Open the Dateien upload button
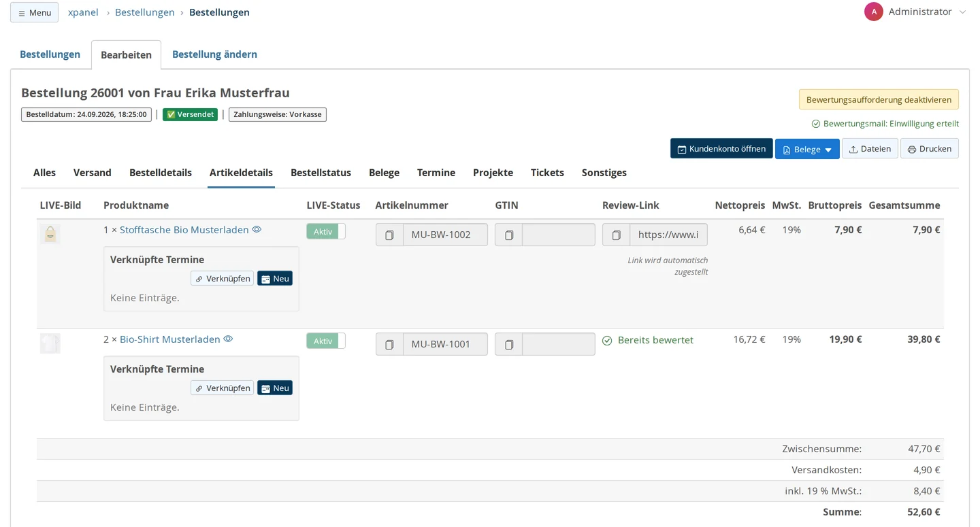This screenshot has height=527, width=980. (x=870, y=149)
